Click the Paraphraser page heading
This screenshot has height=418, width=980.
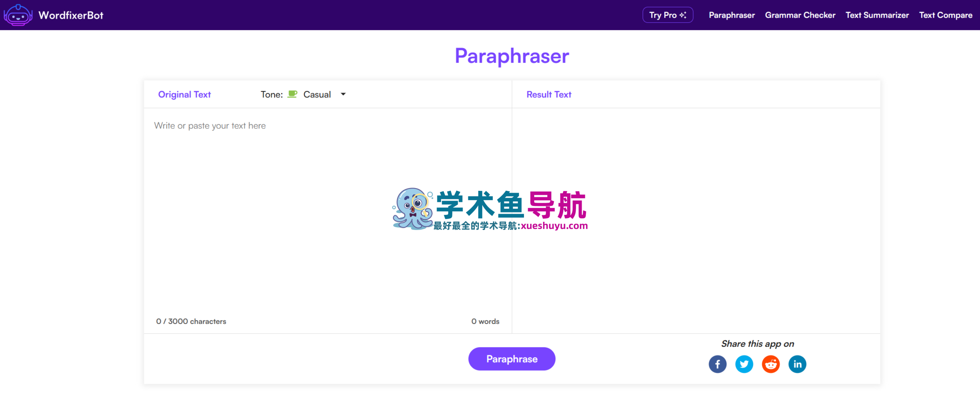click(512, 56)
